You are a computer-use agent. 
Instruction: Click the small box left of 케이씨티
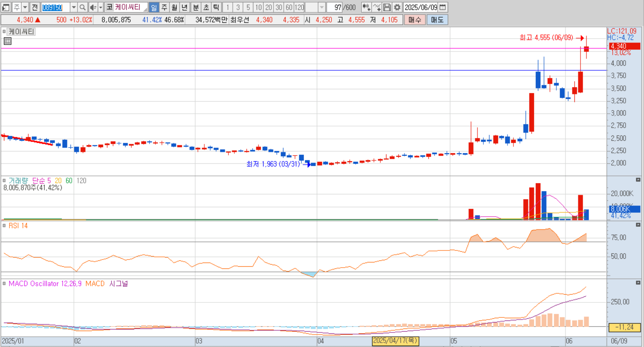pyautogui.click(x=4, y=31)
